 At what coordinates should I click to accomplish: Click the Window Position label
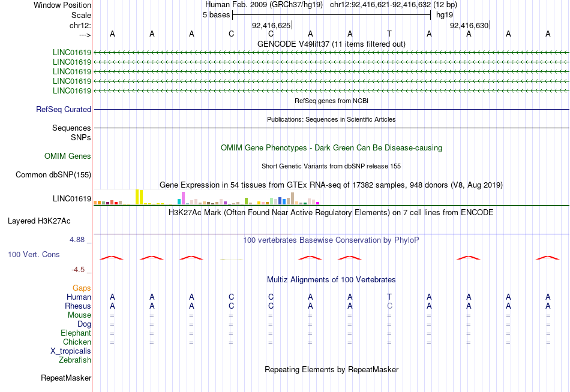click(62, 5)
